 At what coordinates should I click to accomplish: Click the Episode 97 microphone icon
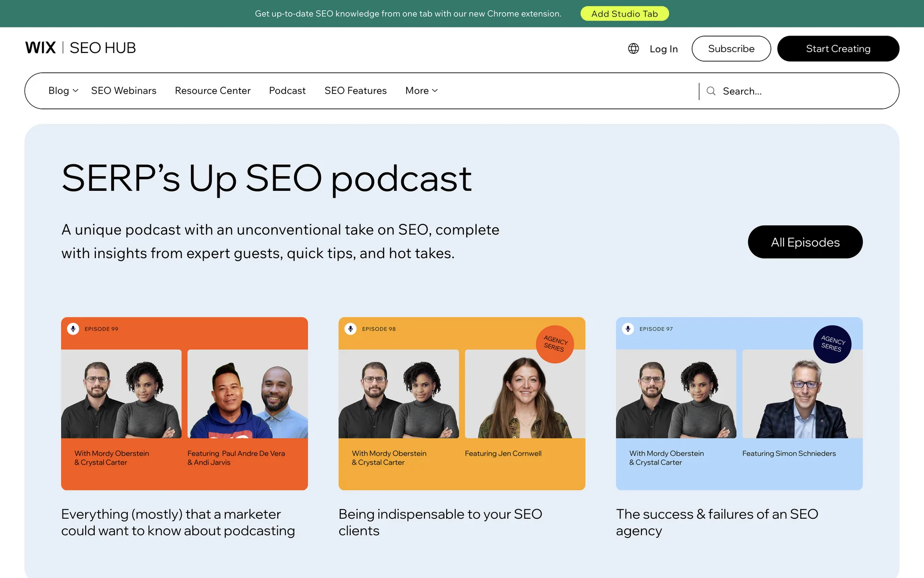[628, 329]
